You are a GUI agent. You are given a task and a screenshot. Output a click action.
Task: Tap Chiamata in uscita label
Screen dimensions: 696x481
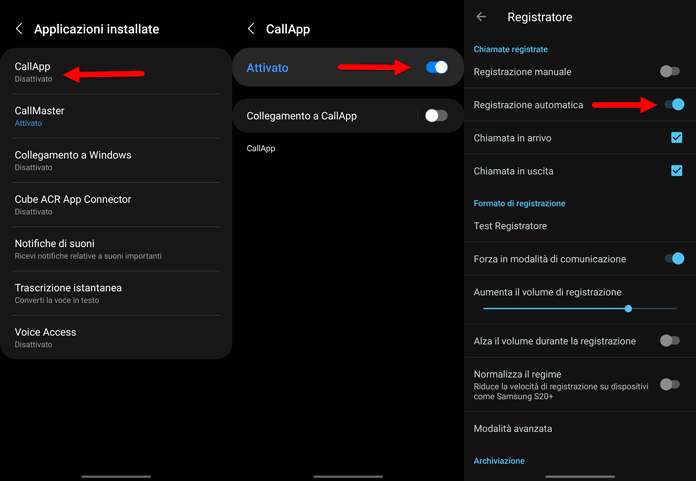click(x=513, y=171)
